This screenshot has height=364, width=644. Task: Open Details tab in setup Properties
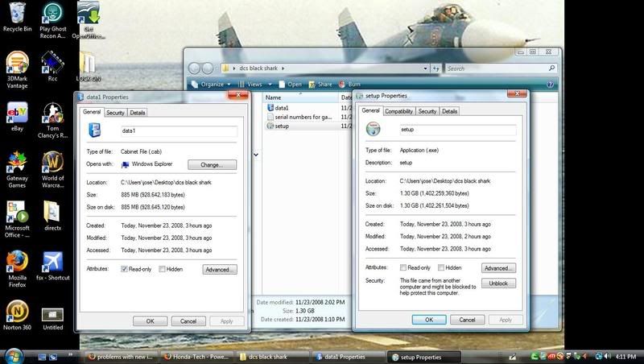pos(449,111)
